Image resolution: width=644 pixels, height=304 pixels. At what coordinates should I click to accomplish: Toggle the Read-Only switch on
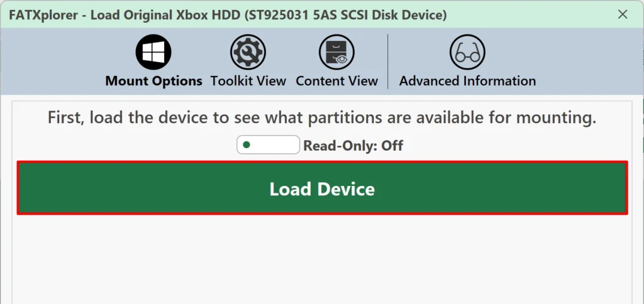(x=268, y=145)
